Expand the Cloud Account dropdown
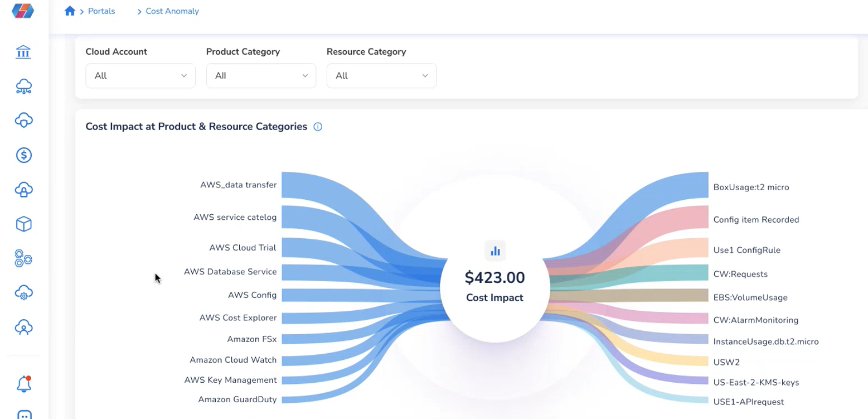 click(140, 75)
